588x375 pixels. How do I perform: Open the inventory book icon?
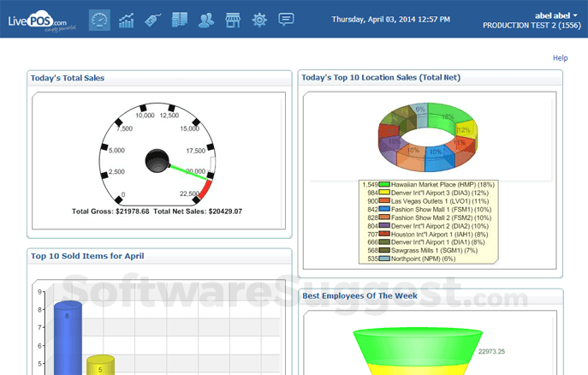pos(179,20)
